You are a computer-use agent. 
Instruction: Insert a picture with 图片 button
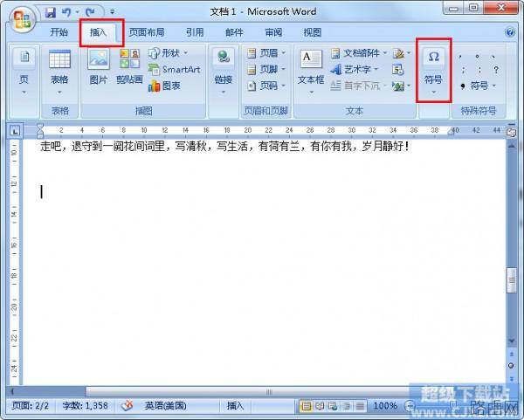click(99, 67)
